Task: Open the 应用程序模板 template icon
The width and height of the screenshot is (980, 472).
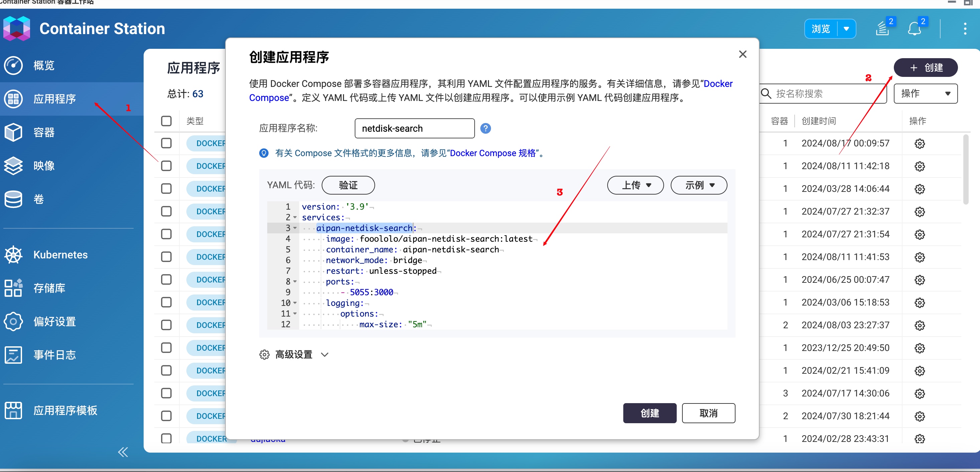Action: (13, 410)
